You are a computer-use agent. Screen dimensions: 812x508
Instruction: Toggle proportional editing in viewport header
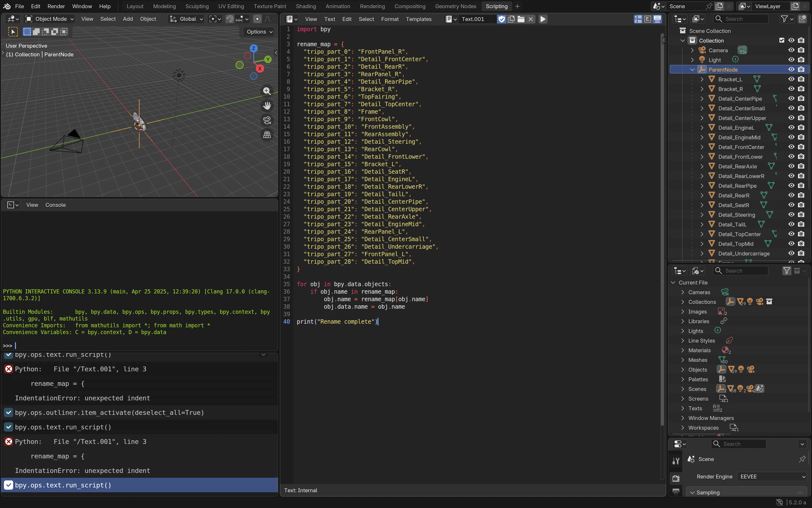coord(257,19)
